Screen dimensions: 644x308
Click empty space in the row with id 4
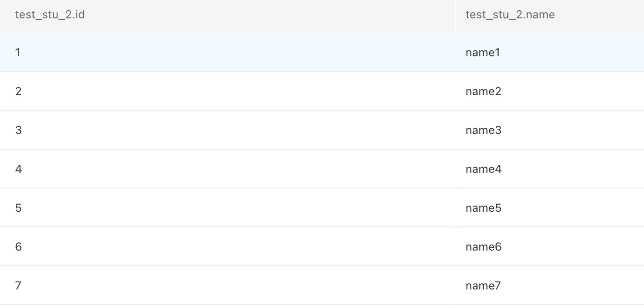239,169
